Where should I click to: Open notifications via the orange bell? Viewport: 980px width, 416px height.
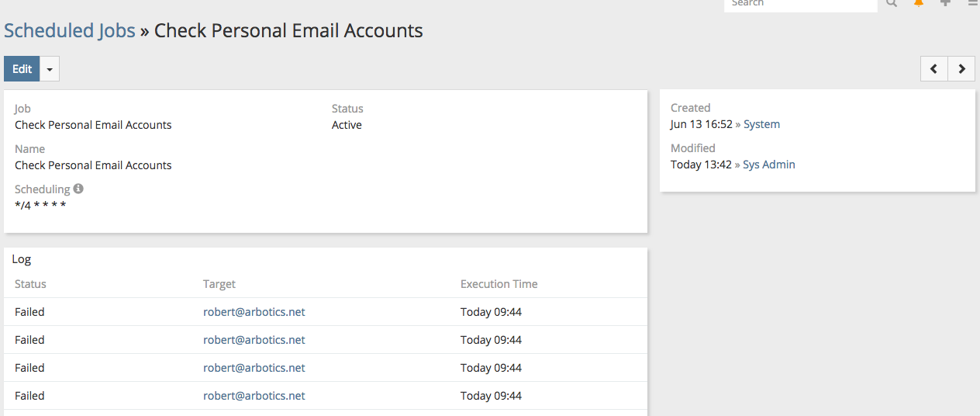[919, 3]
